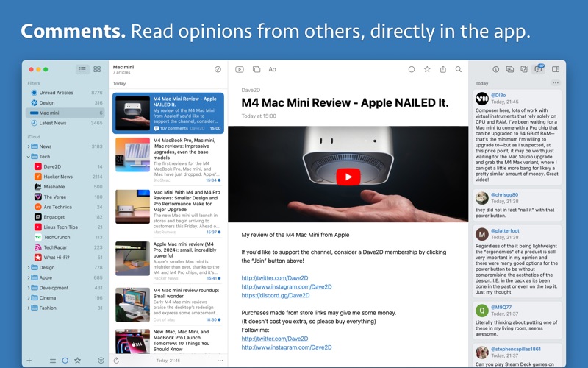Image resolution: width=588 pixels, height=368 pixels.
Task: Open commenter @DI3o profile
Action: [498, 96]
